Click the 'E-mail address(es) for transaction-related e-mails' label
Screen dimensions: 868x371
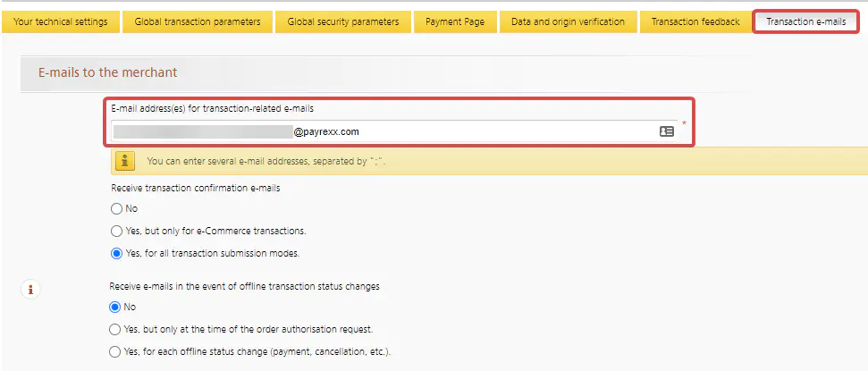coord(212,108)
